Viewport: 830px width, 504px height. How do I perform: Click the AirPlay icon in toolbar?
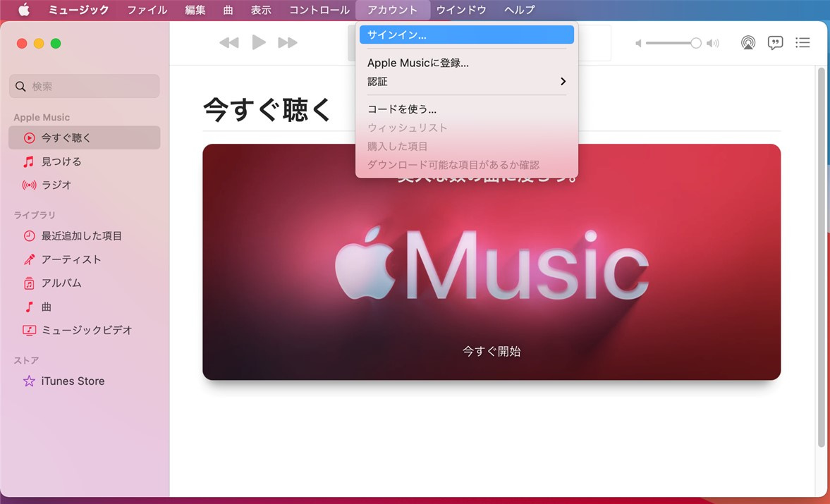coord(748,43)
